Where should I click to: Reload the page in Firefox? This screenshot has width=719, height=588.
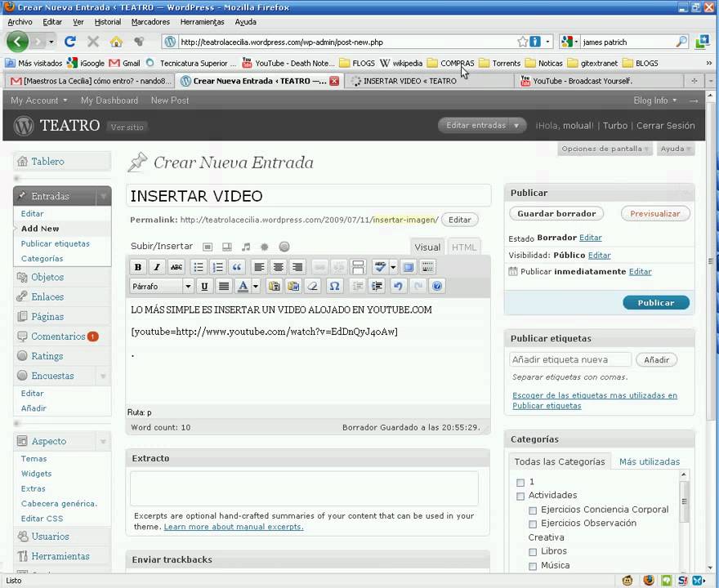click(x=69, y=42)
